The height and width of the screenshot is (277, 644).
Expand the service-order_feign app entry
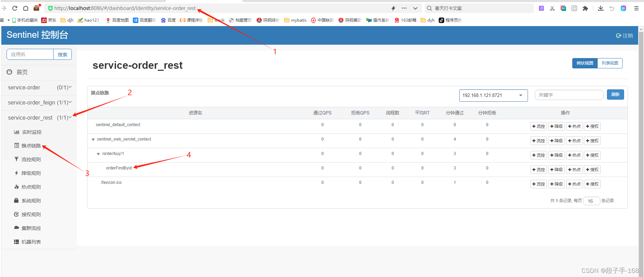[39, 103]
